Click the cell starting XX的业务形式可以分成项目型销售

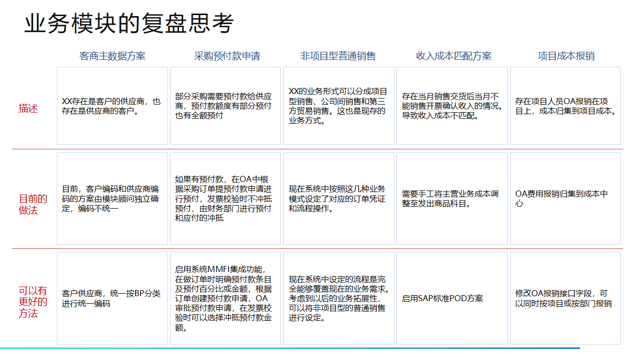[x=339, y=106]
